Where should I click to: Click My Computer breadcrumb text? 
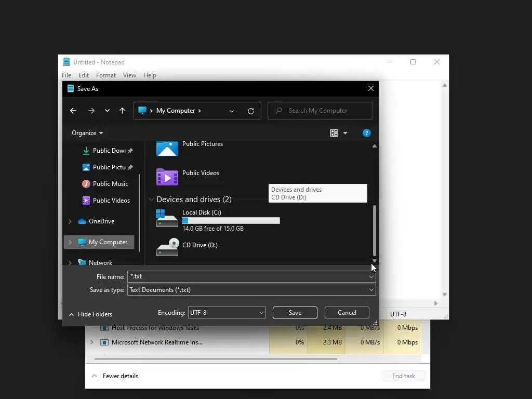(x=176, y=111)
